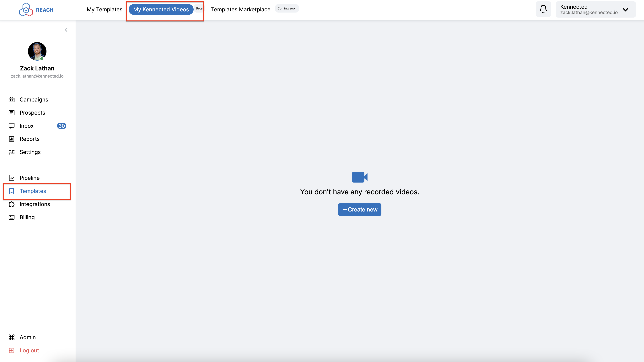Click the Integrations puzzle icon
The width and height of the screenshot is (644, 362).
(x=12, y=204)
